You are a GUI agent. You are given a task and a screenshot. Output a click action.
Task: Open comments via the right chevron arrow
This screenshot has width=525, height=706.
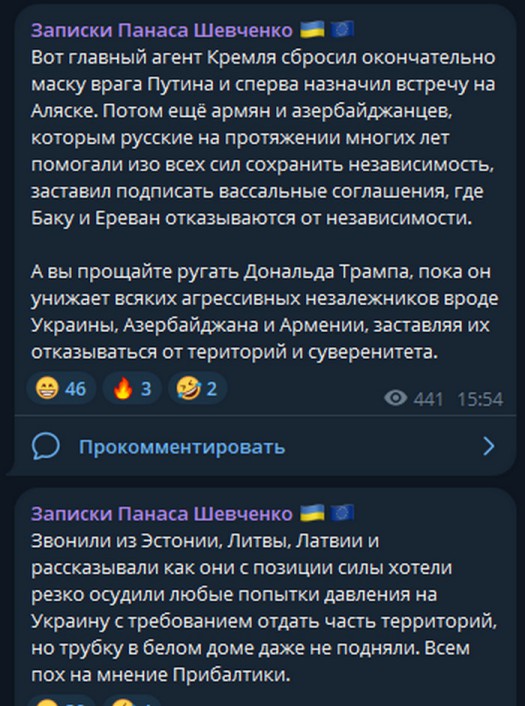point(489,446)
